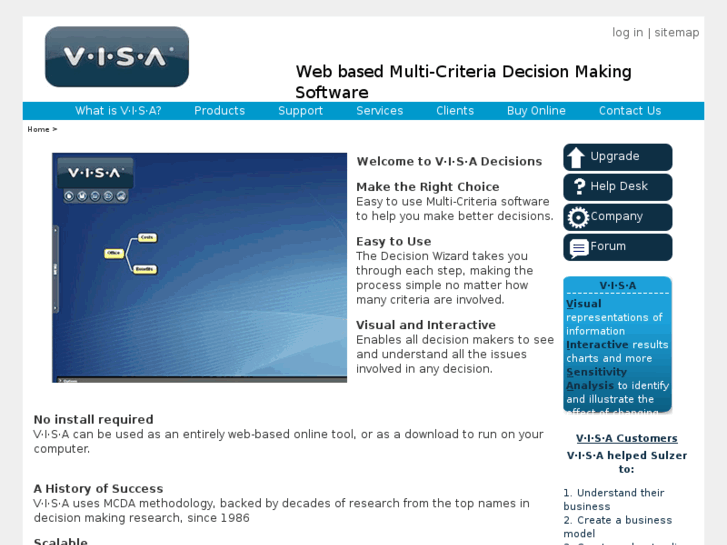Click the 'Welcome to V·I·S·A Decisions' heading
Image resolution: width=727 pixels, height=545 pixels.
click(x=449, y=161)
